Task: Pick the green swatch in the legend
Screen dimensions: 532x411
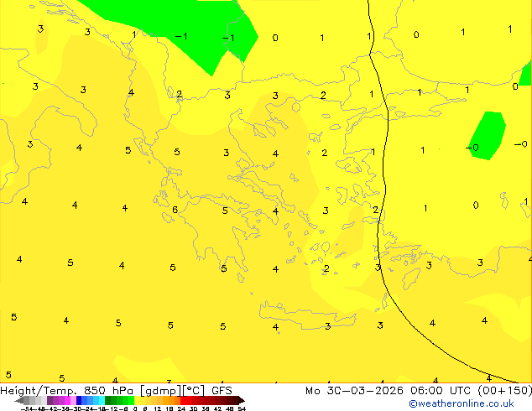Action: (123, 400)
